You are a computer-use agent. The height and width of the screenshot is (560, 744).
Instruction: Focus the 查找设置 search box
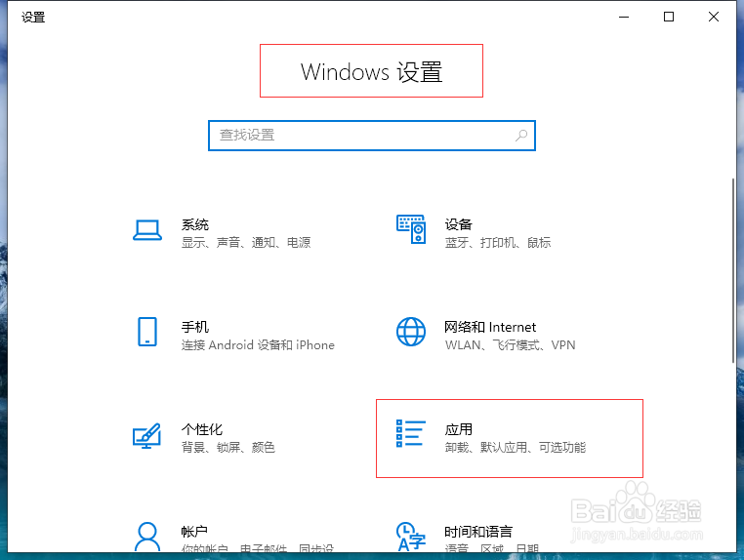click(372, 136)
